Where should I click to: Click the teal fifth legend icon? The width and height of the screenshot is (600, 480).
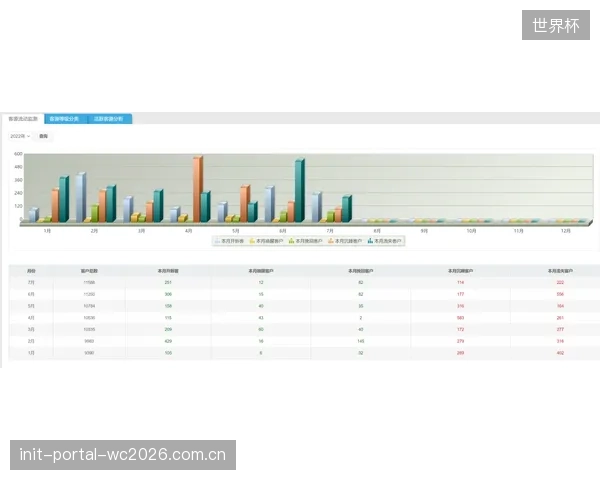point(370,241)
